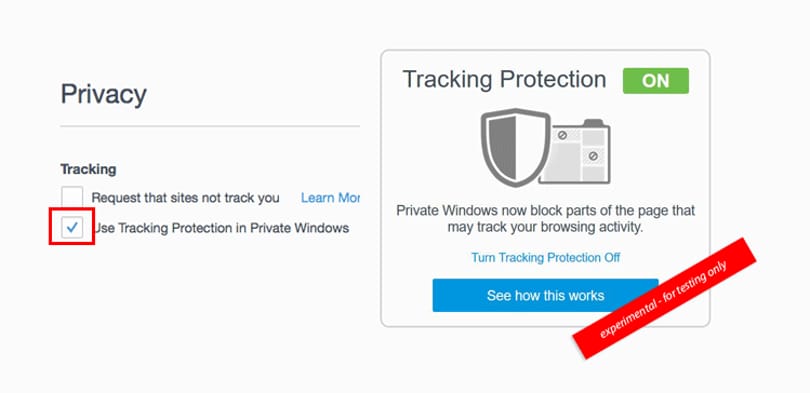Click the 'Request that sites not track you' label
Image resolution: width=810 pixels, height=393 pixels.
click(185, 198)
